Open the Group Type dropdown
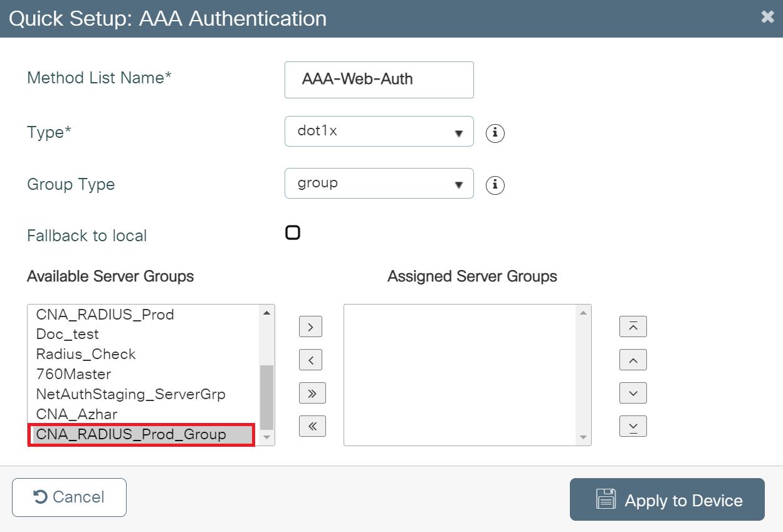 pyautogui.click(x=379, y=183)
